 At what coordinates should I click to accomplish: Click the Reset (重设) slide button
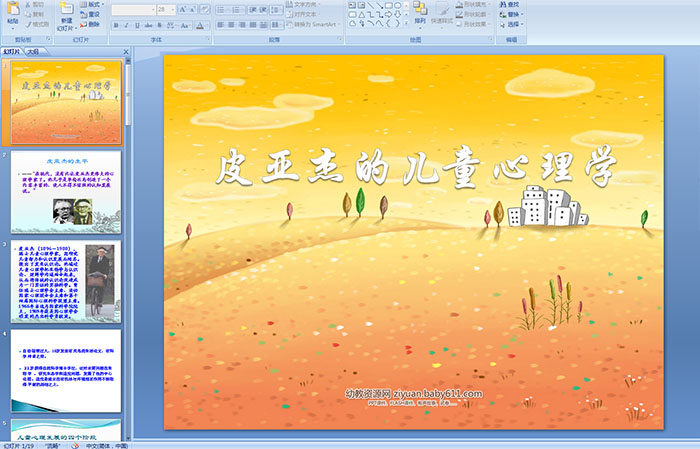89,15
